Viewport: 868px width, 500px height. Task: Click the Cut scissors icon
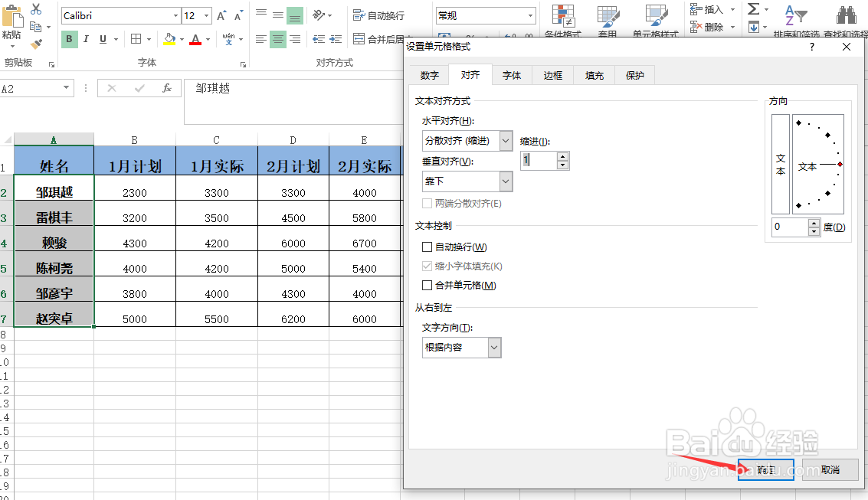36,9
